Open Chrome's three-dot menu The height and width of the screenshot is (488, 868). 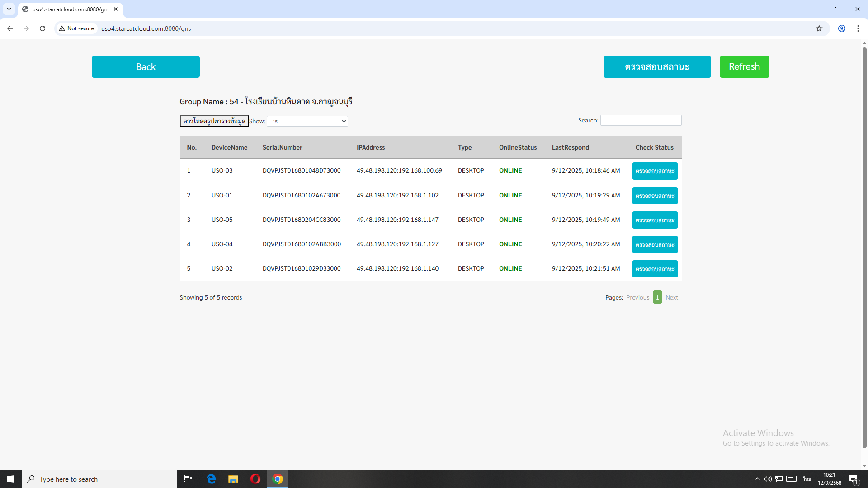(858, 28)
